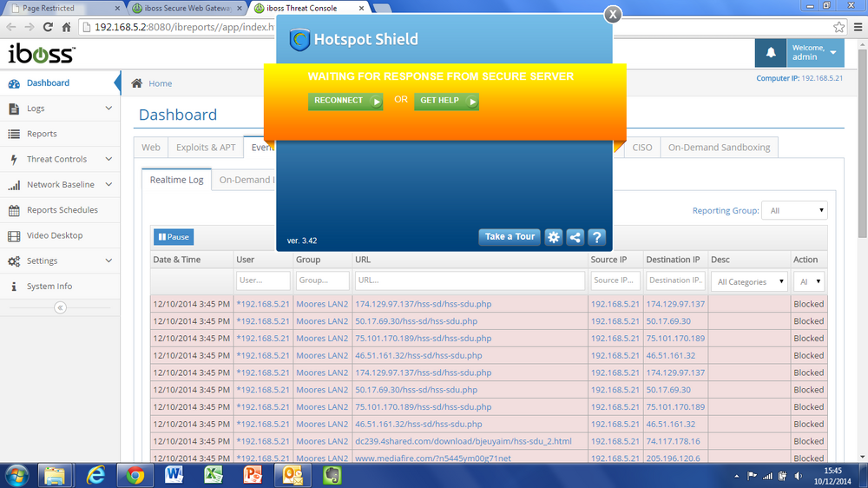
Task: Click destination IP 74.117.178.16
Action: click(x=674, y=441)
